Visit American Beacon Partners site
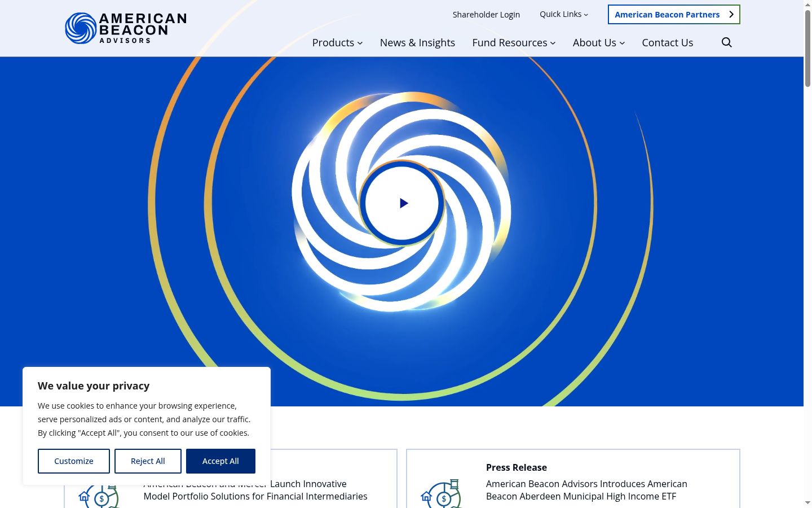The image size is (812, 508). pos(674,15)
